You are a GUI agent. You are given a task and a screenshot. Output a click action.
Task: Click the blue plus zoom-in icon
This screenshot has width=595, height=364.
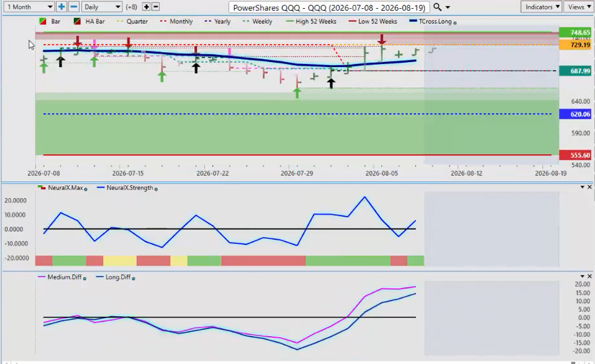61,7
